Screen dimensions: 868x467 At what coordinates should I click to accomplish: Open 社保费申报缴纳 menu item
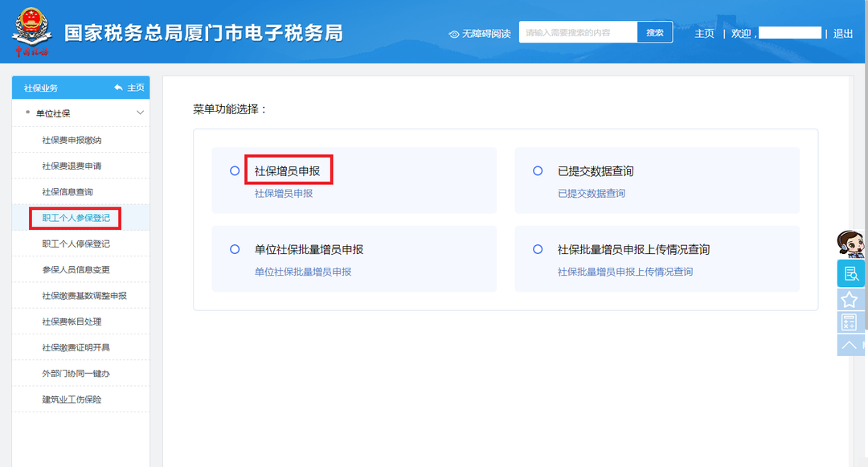72,140
